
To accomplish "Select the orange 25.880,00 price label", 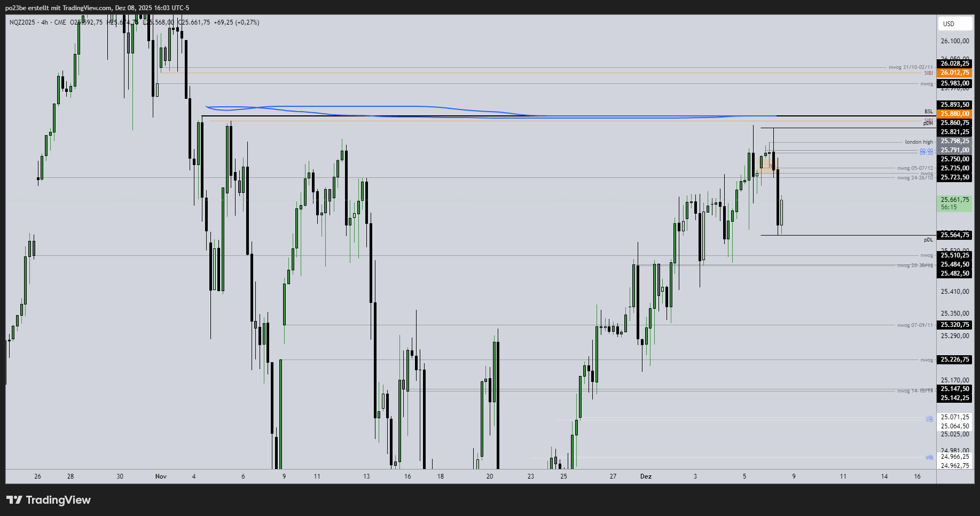I will click(955, 114).
